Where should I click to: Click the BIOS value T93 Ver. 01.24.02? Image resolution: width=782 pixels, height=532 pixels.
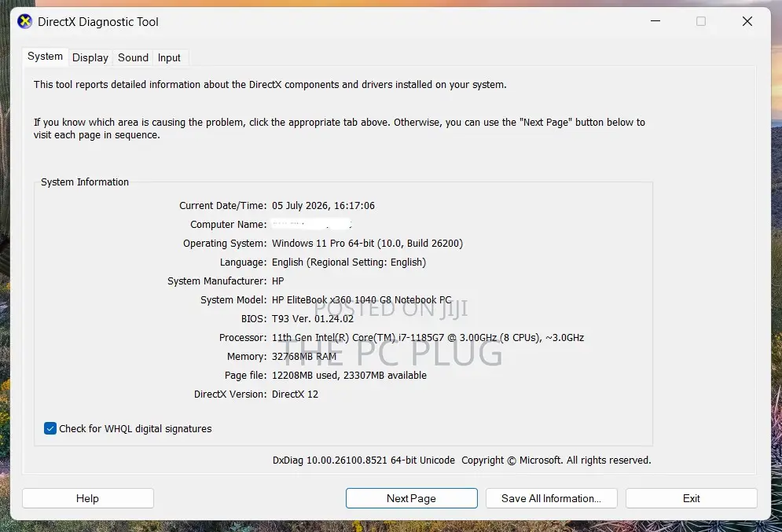(x=313, y=318)
